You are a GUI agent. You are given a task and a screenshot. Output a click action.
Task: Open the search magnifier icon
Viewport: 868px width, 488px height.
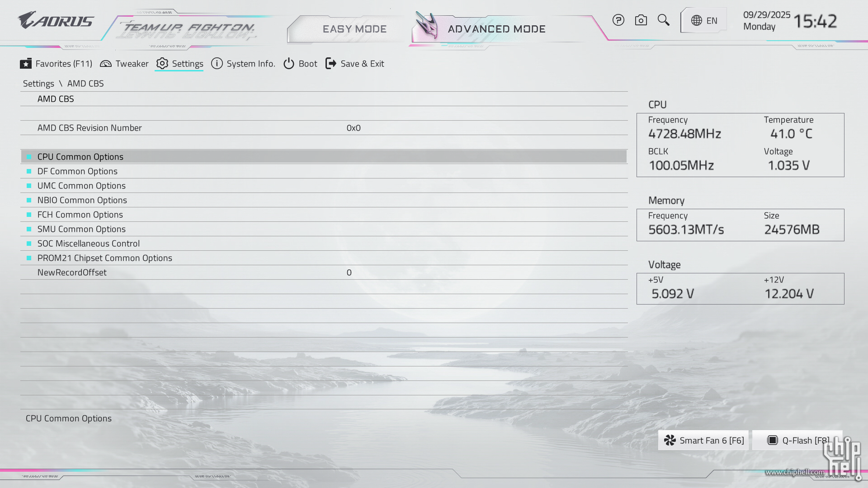pyautogui.click(x=663, y=20)
